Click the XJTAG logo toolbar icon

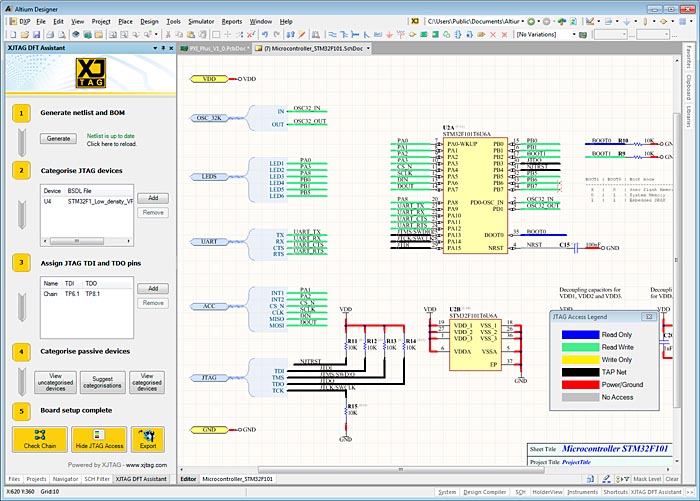[415, 21]
